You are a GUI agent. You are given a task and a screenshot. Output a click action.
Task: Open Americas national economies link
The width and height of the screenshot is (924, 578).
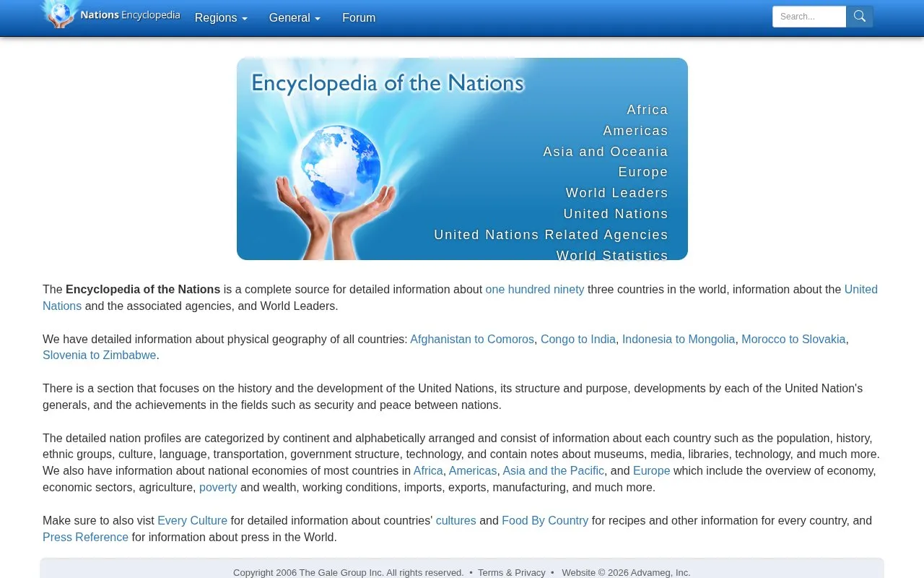pos(473,471)
